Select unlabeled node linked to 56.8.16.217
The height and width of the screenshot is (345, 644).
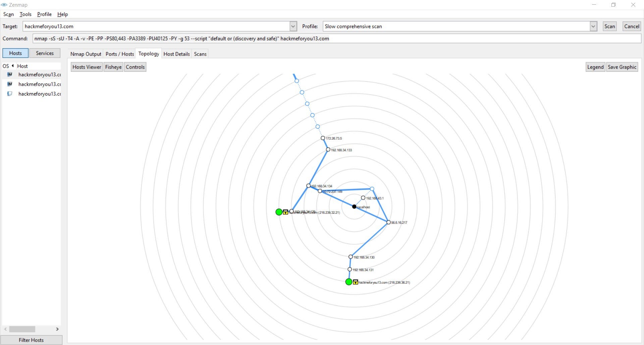pos(372,189)
